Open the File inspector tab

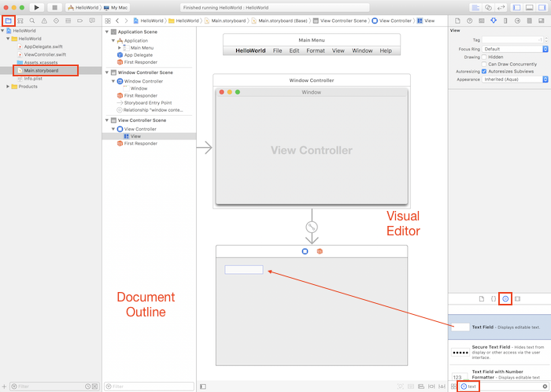[x=457, y=20]
